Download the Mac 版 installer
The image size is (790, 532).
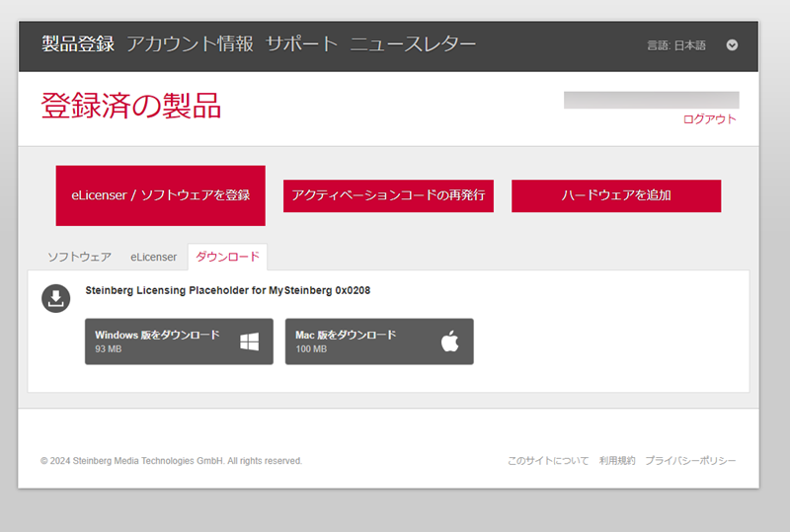coord(379,342)
